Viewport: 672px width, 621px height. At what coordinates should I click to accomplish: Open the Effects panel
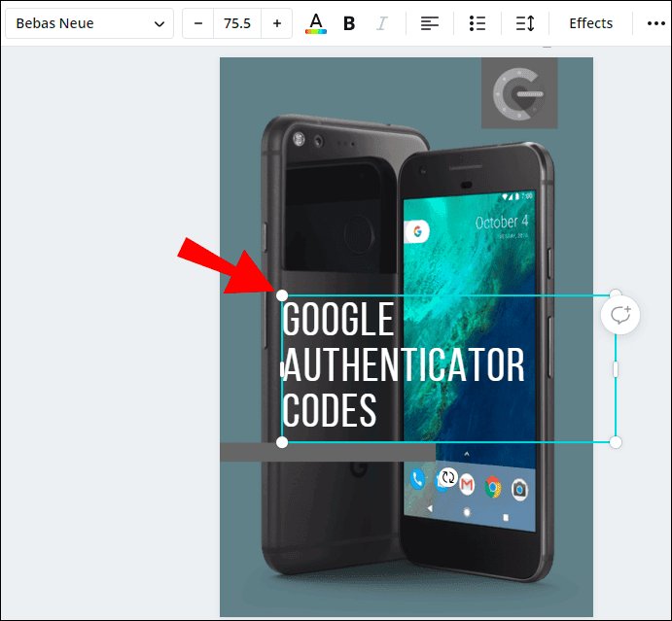click(x=590, y=23)
